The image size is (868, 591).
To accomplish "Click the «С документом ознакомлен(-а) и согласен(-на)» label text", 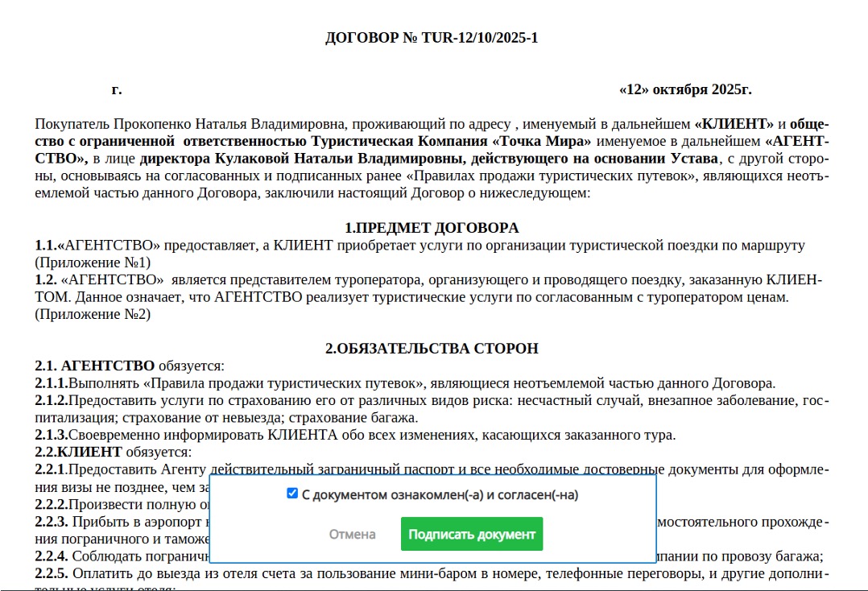I will 440,494.
